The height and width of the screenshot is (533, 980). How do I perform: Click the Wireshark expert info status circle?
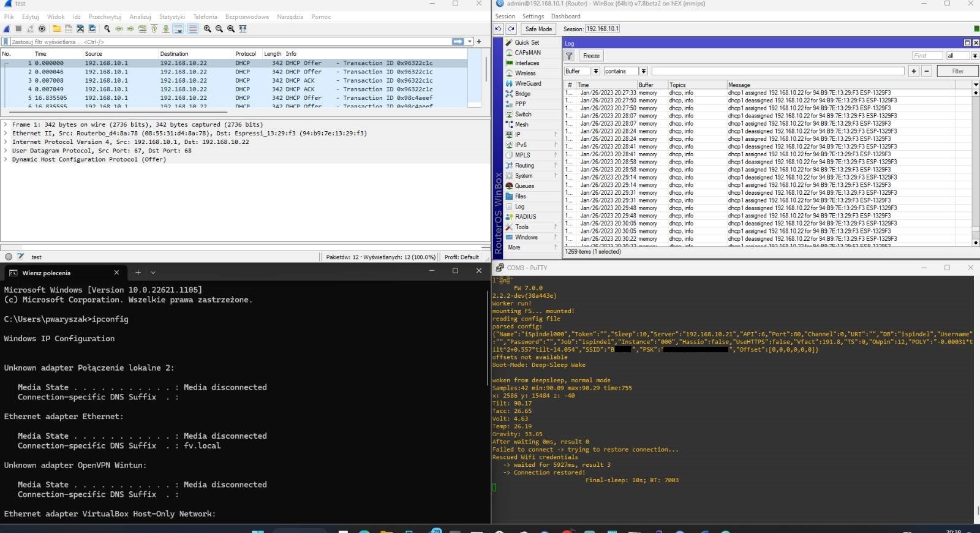(x=9, y=257)
